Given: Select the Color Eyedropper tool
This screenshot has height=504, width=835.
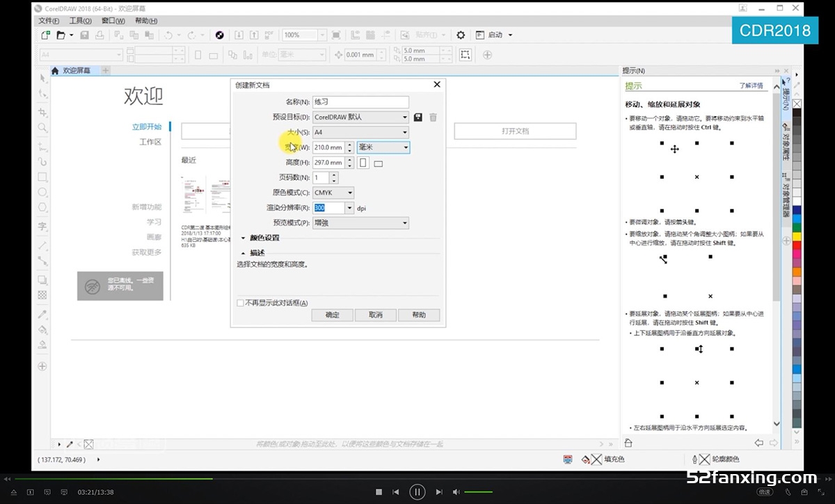Looking at the screenshot, I should tap(42, 314).
